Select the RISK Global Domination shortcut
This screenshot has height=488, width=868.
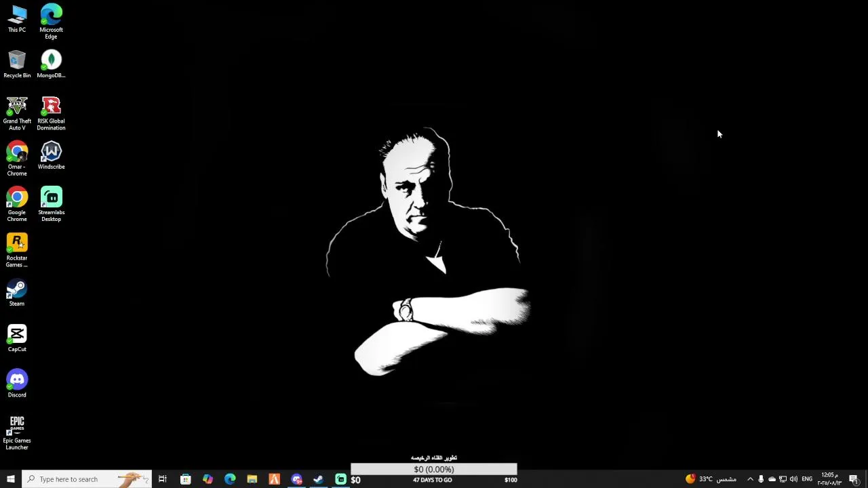pyautogui.click(x=51, y=113)
